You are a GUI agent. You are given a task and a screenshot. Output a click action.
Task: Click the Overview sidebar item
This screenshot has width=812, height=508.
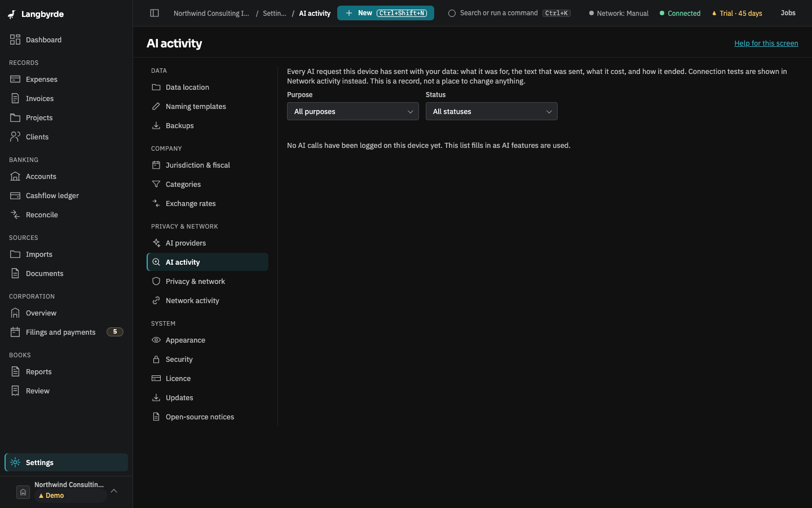[67, 313]
